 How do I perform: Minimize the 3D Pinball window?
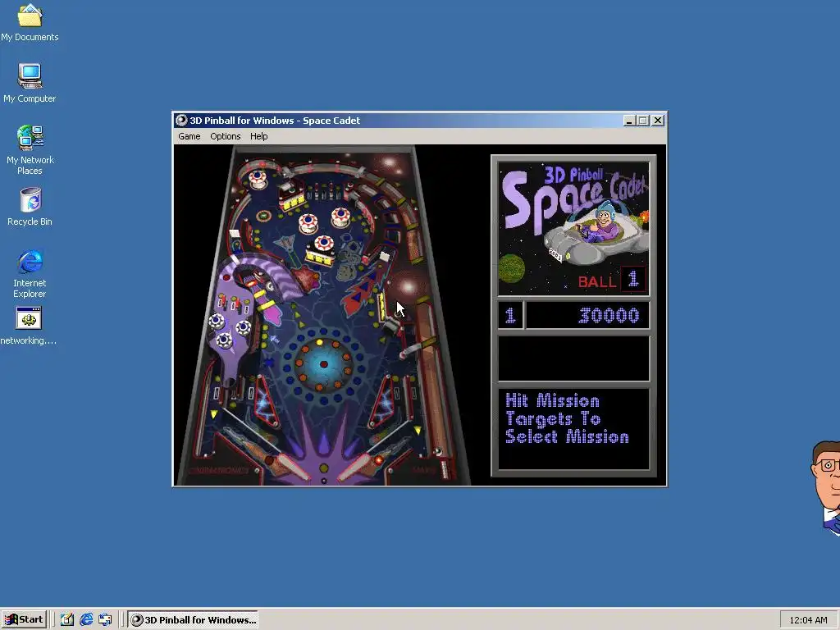coord(629,121)
